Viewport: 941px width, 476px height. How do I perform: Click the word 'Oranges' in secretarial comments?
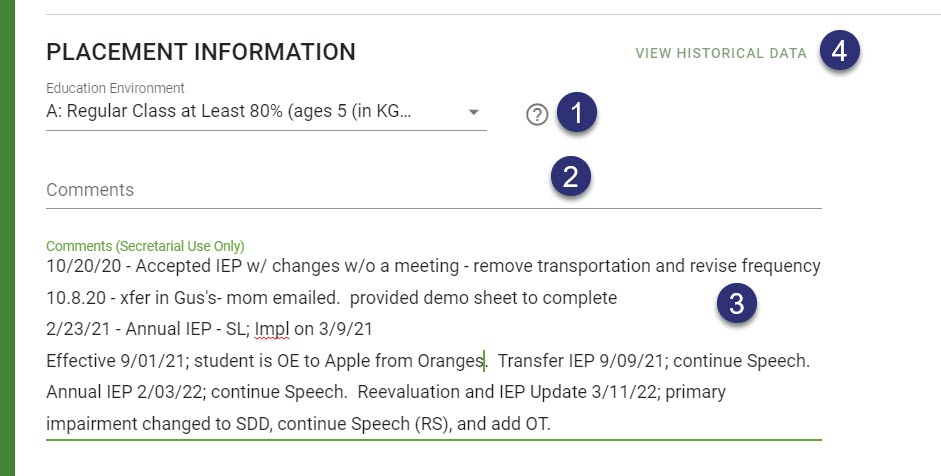(x=451, y=361)
